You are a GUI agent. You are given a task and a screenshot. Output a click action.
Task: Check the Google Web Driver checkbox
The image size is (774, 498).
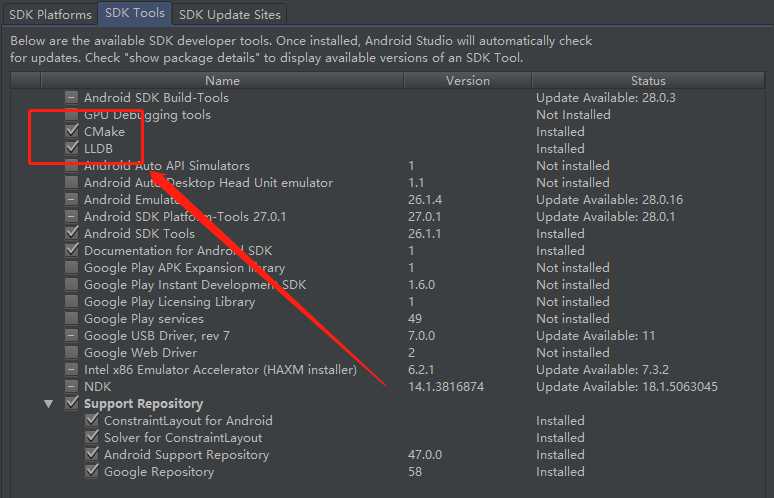pyautogui.click(x=72, y=352)
